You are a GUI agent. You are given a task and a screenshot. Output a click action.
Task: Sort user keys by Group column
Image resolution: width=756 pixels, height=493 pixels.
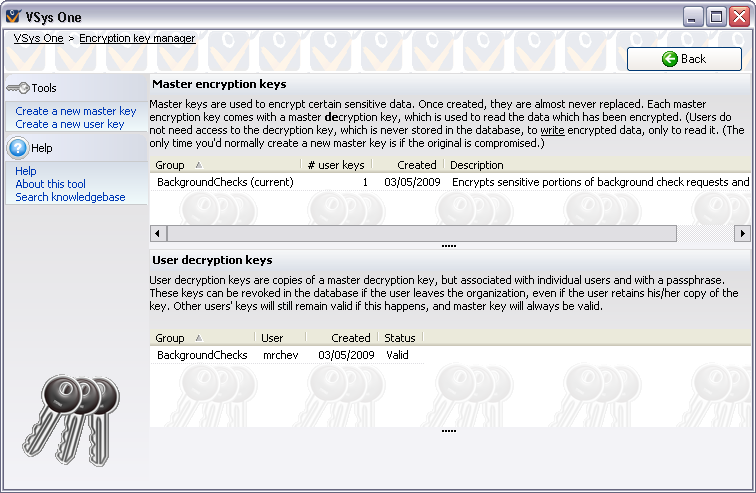(x=202, y=338)
